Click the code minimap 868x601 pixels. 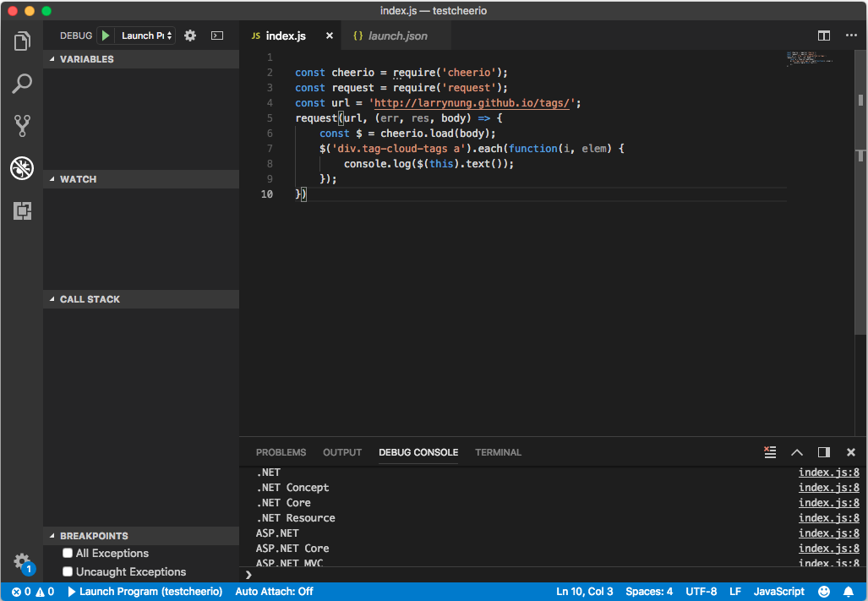coord(810,58)
